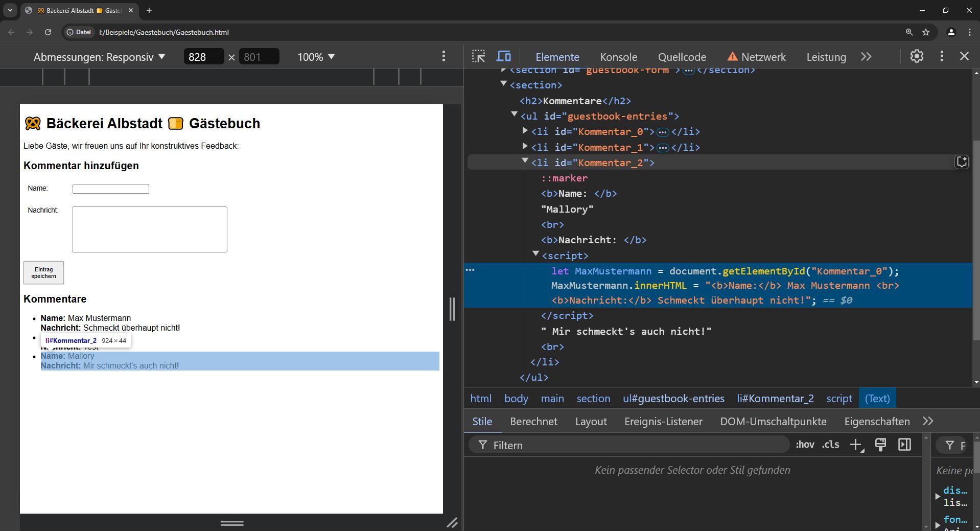Screen dimensions: 980x531
Task: Open the Eigenschaften tab
Action: [x=877, y=421]
